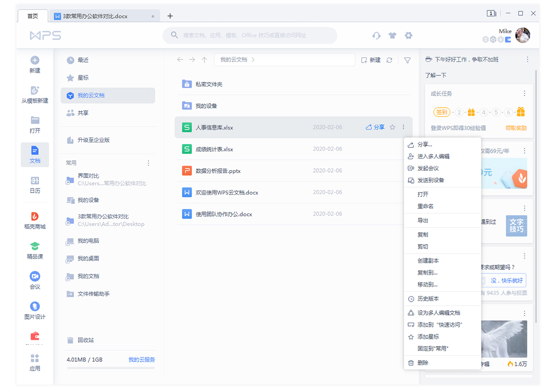Click the 新建 plus icon in left sidebar
The width and height of the screenshot is (556, 392).
pos(35,60)
